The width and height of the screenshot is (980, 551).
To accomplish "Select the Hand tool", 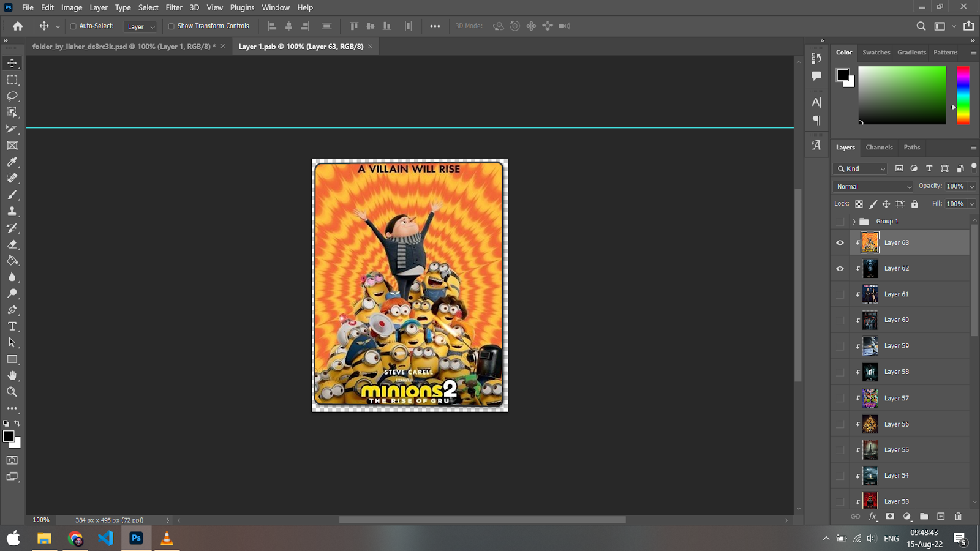I will tap(12, 376).
